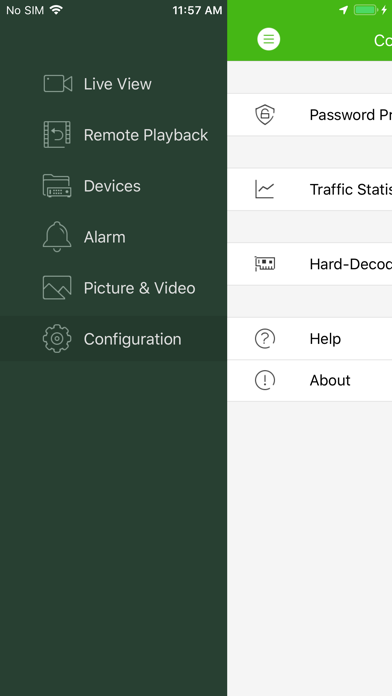Choose the Picture & Video menu label
Viewport: 392px width, 696px height.
tap(139, 288)
